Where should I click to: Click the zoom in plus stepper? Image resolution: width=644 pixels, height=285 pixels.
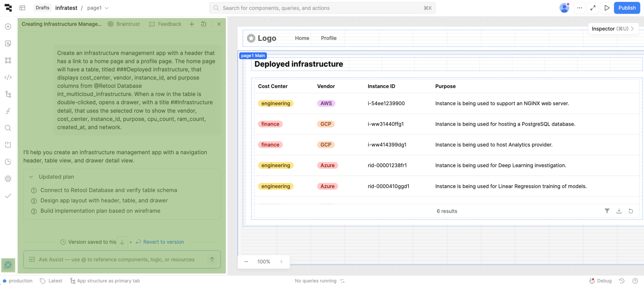click(x=281, y=262)
